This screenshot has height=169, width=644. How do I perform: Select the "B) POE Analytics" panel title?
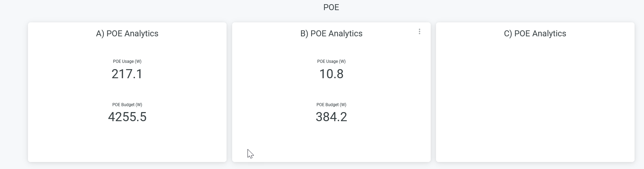[x=331, y=34]
